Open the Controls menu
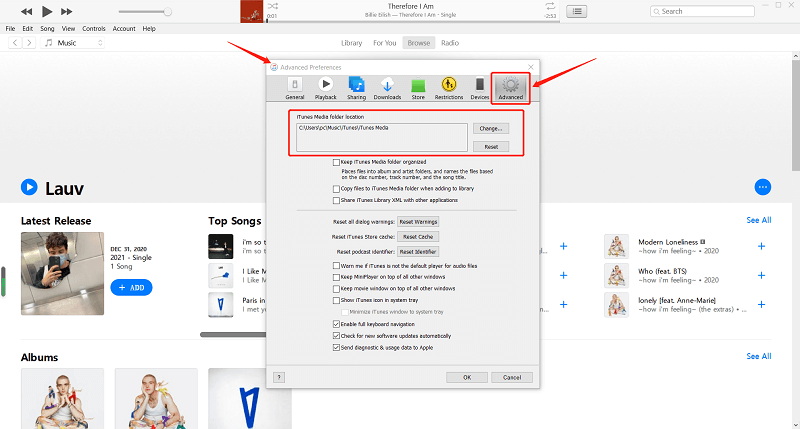 coord(94,29)
